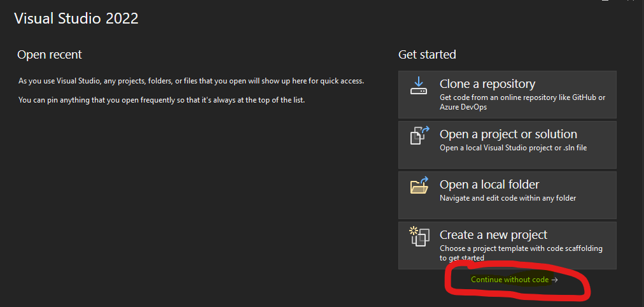This screenshot has height=307, width=644.
Task: Click the 'Open a local Visual Studio project' description
Action: pos(514,148)
